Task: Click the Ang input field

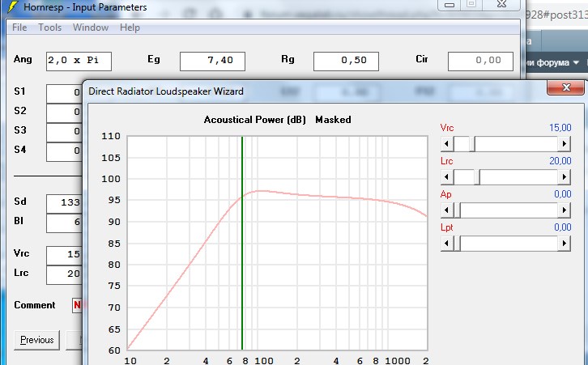Action: 79,61
